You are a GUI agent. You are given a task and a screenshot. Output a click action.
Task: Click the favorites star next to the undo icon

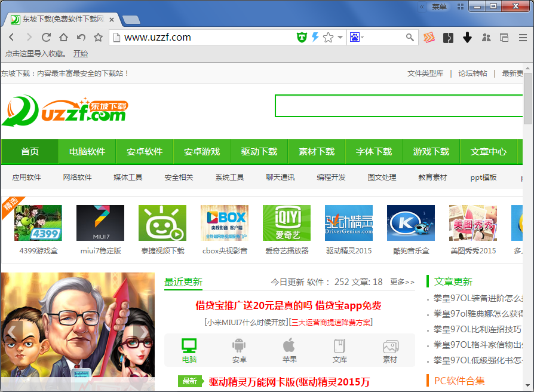pos(98,37)
